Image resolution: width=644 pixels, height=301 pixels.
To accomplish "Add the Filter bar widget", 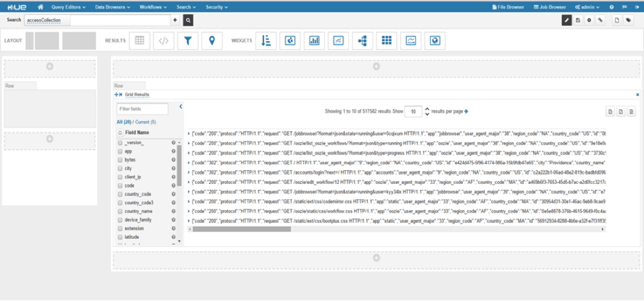I will point(188,40).
